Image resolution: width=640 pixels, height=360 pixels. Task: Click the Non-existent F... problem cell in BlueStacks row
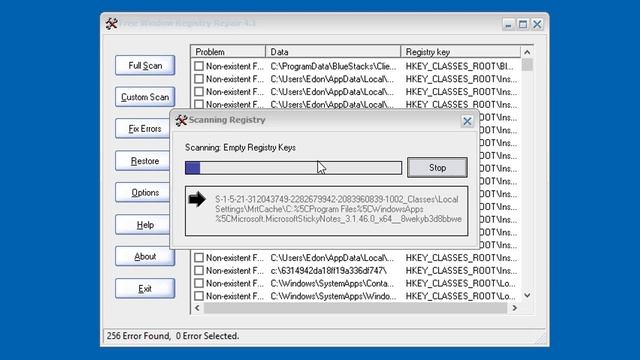point(235,66)
